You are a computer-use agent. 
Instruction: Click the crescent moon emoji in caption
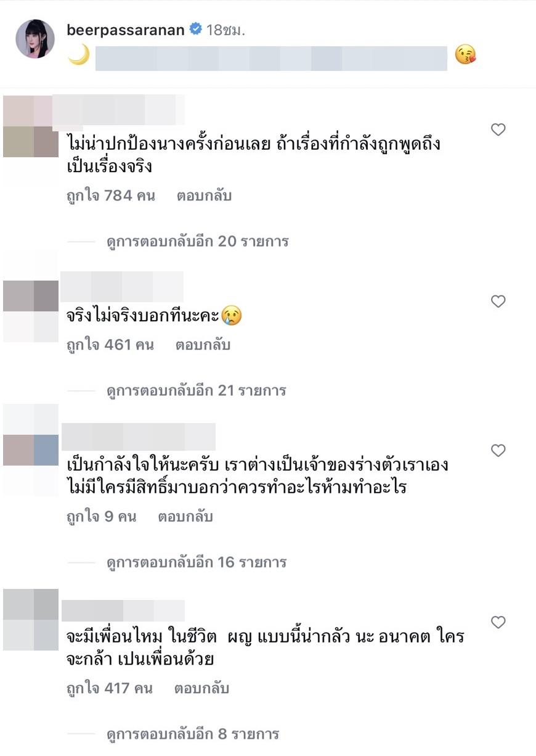coord(79,55)
